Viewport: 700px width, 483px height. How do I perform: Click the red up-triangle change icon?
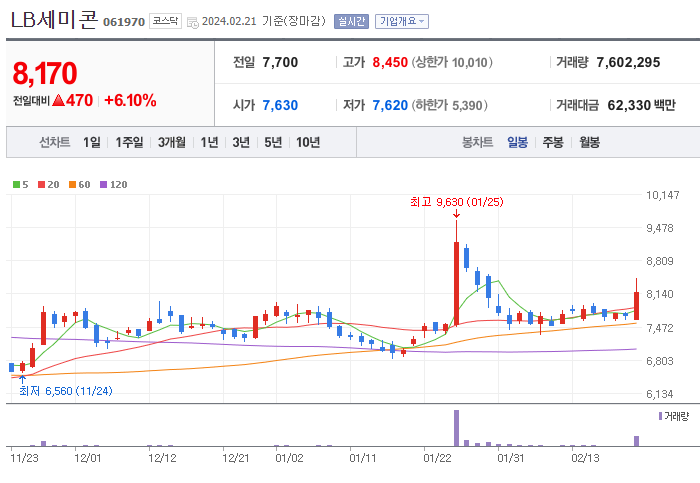(x=58, y=100)
